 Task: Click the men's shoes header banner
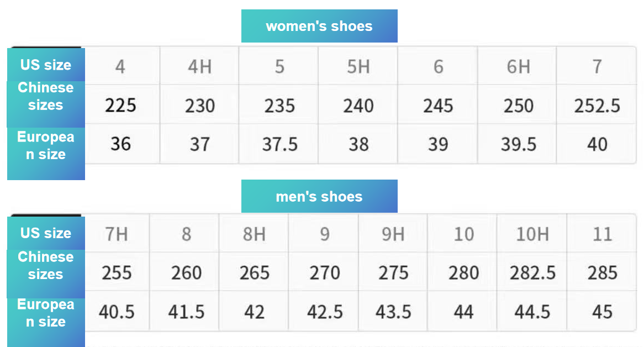(x=319, y=196)
